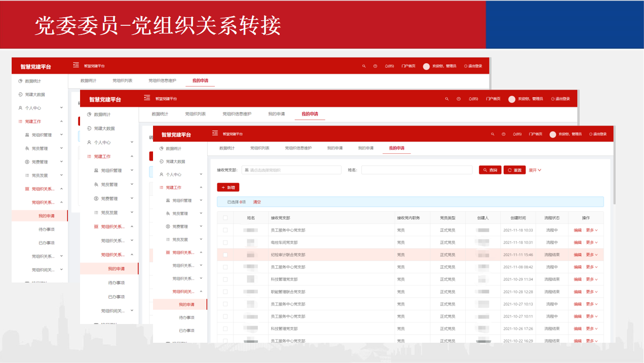Toggle the select-all checkbox in the table header
Image resolution: width=644 pixels, height=363 pixels.
[225, 218]
